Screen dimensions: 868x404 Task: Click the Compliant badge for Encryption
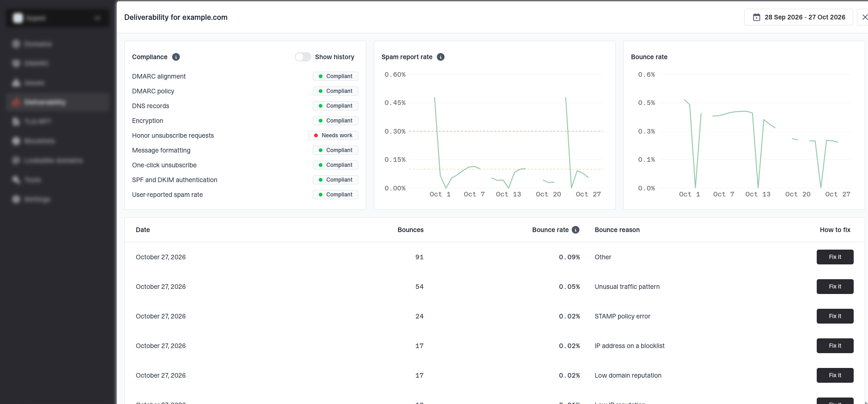335,121
